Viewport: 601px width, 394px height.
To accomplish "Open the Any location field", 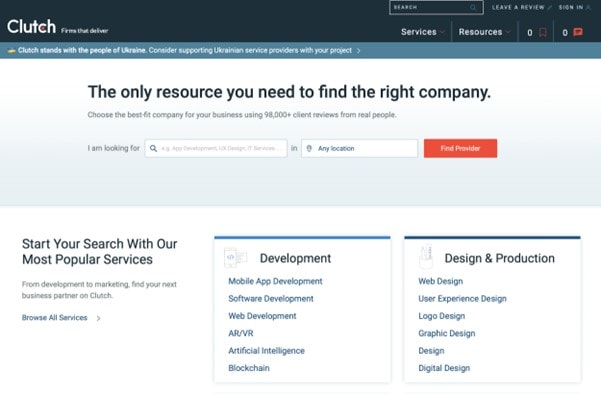I will [x=359, y=148].
